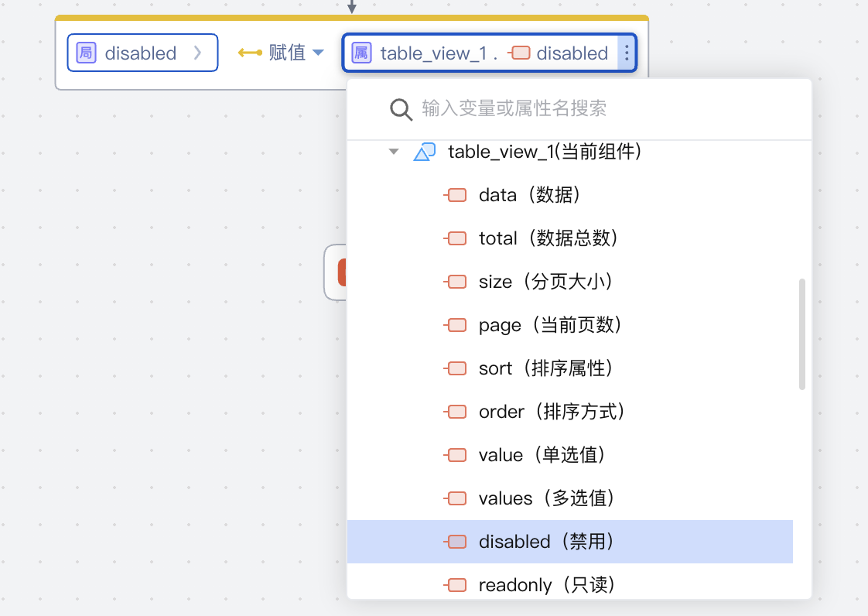The width and height of the screenshot is (868, 616).
Task: Click the property list scrollbar
Action: 802,334
